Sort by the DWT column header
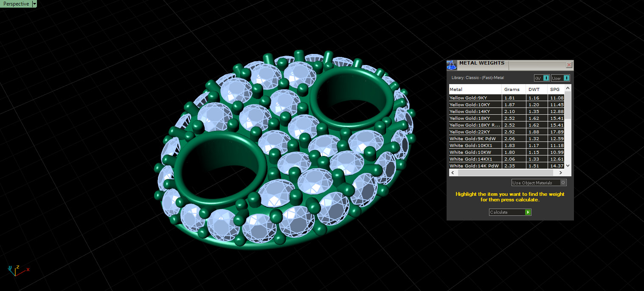This screenshot has width=644, height=291. [x=537, y=89]
